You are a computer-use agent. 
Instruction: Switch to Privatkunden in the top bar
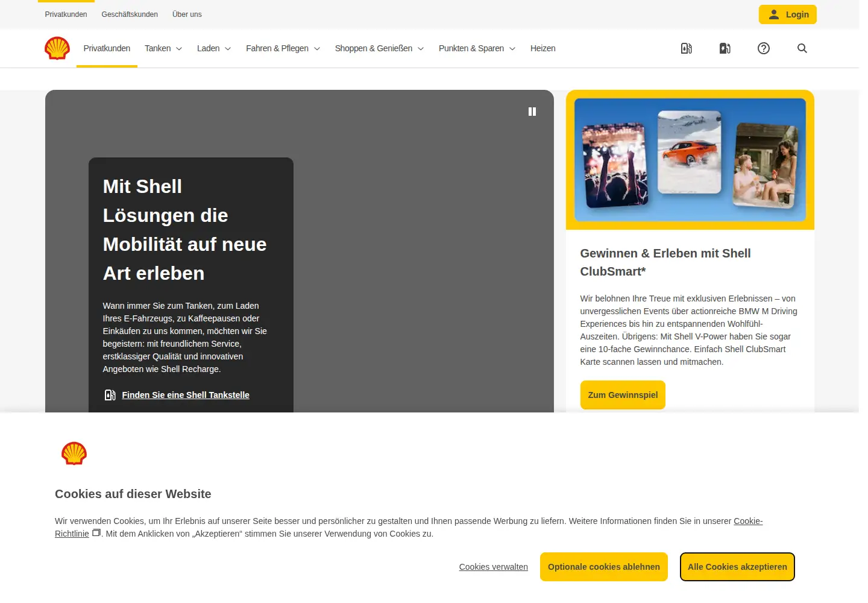(66, 14)
